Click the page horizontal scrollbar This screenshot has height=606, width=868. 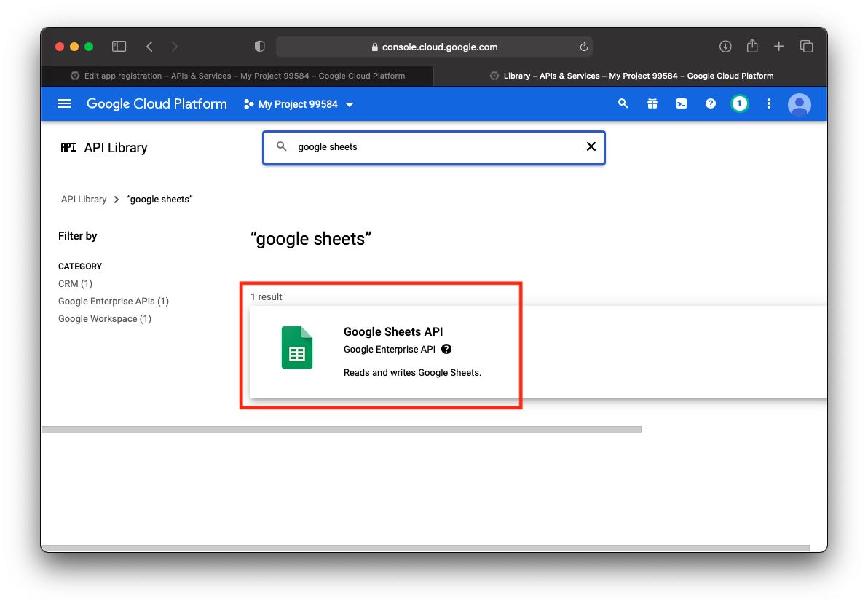(x=342, y=429)
